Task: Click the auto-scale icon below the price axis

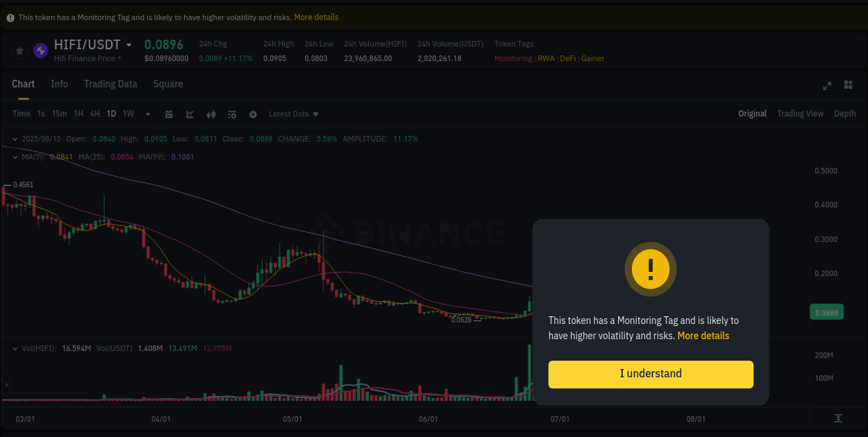Action: 838,419
